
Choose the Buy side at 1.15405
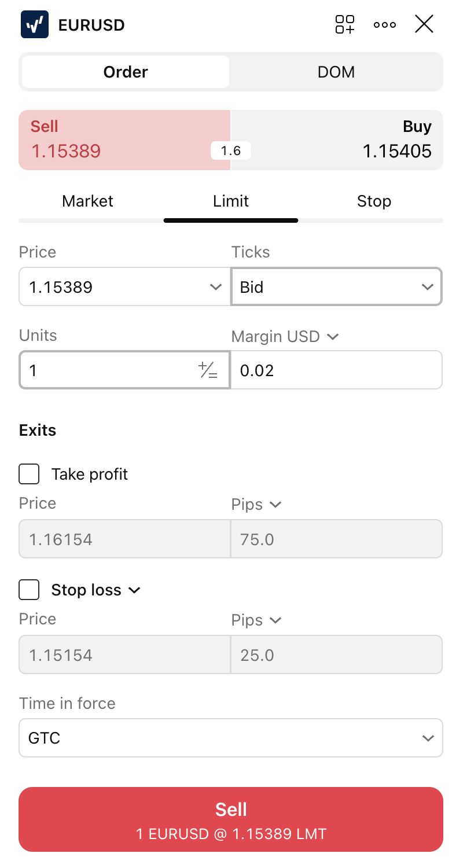pos(337,140)
